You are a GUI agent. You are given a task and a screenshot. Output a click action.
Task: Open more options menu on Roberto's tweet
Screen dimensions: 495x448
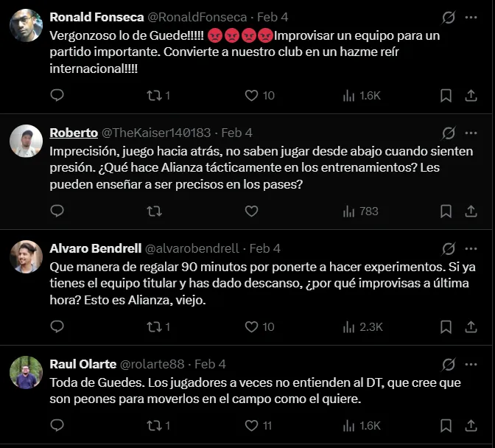click(x=471, y=133)
